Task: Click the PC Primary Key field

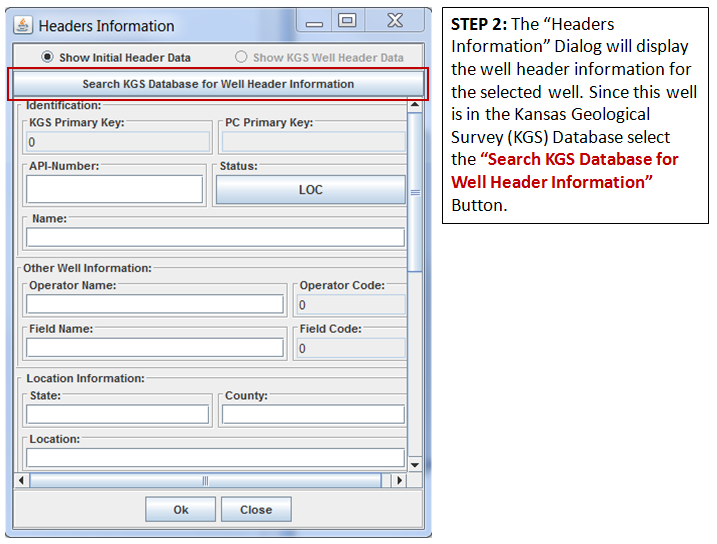Action: tap(314, 142)
